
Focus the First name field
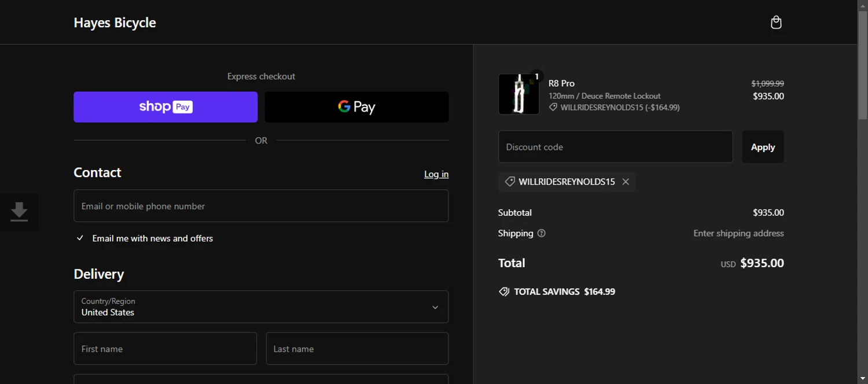click(165, 349)
